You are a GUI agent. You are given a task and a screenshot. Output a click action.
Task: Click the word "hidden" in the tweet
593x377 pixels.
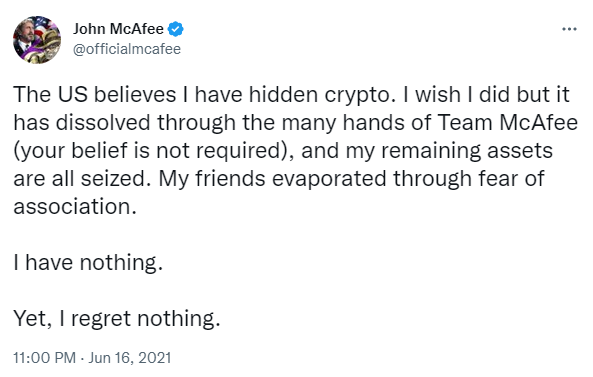(283, 95)
